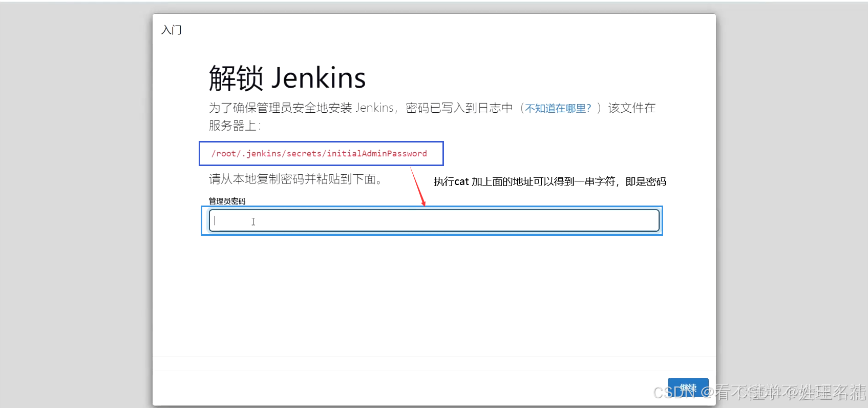Open the '不知道在哪里?' help link

558,108
